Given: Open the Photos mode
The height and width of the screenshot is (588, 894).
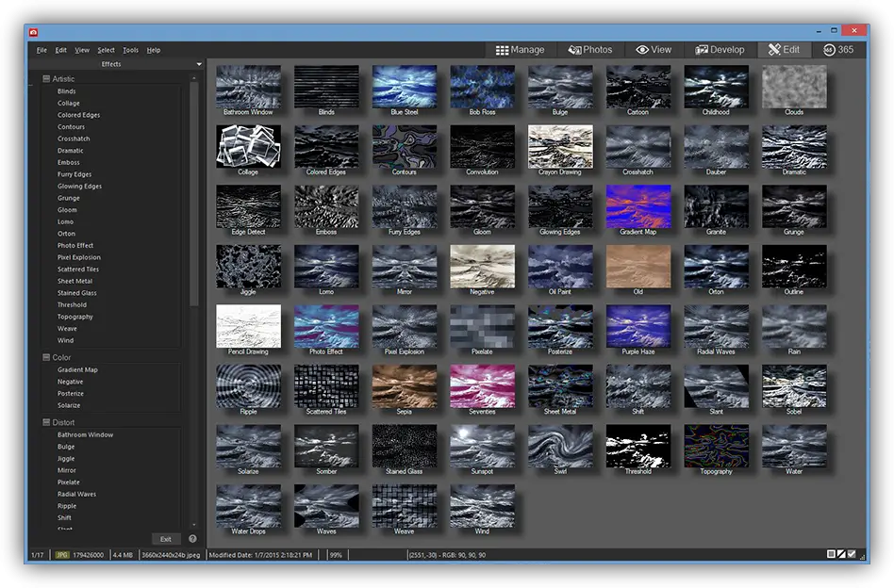Looking at the screenshot, I should coord(589,50).
